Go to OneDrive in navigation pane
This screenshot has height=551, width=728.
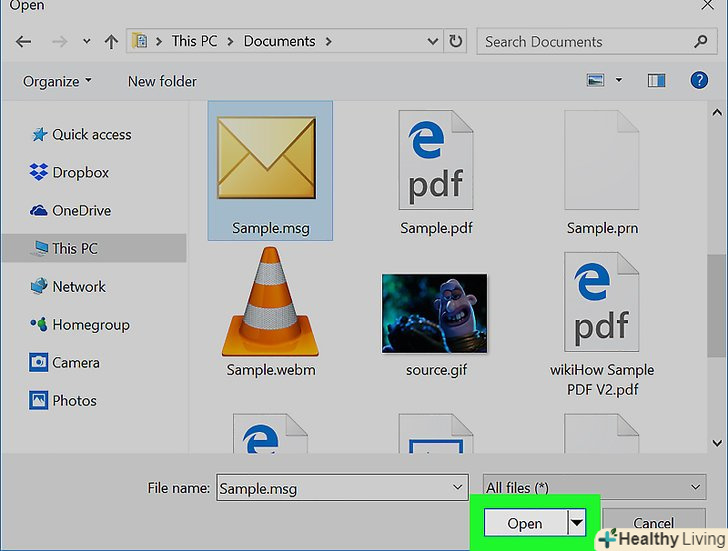coord(81,211)
